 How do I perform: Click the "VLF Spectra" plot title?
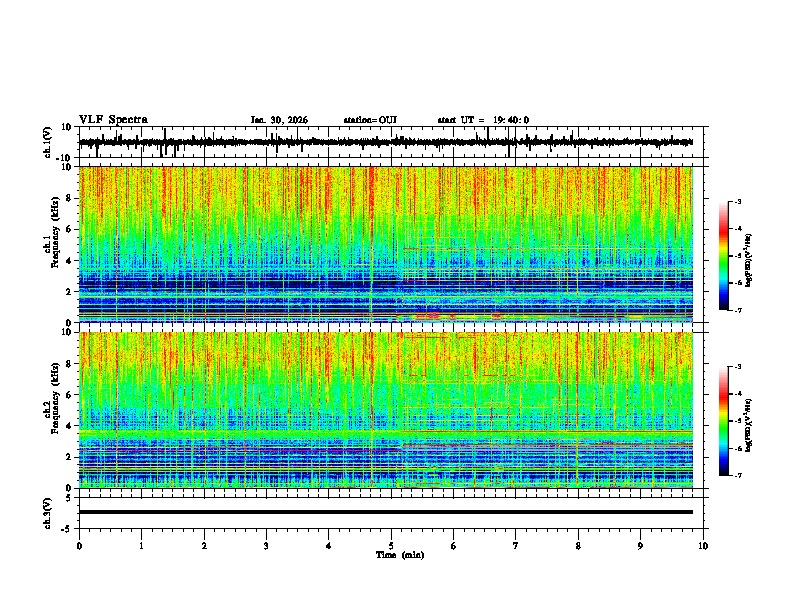tap(113, 120)
